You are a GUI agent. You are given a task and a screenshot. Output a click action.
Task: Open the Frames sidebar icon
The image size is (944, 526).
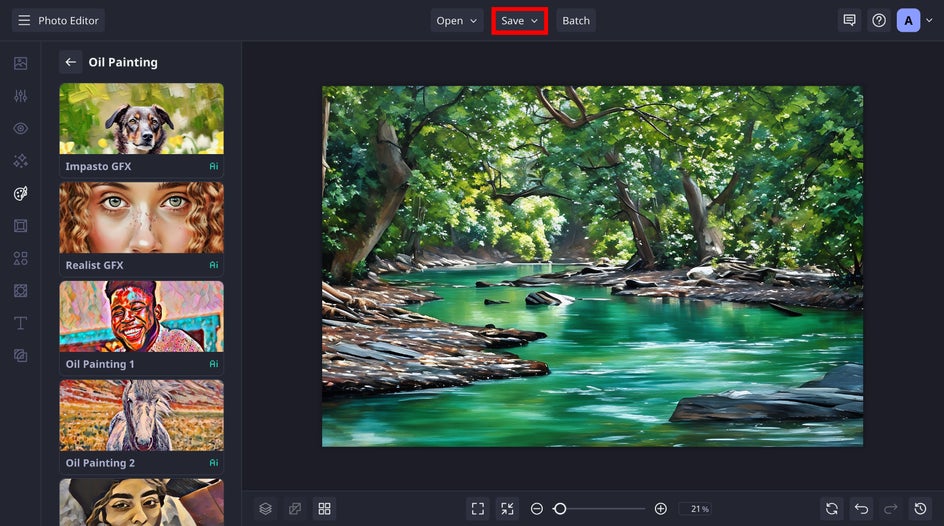(x=20, y=226)
